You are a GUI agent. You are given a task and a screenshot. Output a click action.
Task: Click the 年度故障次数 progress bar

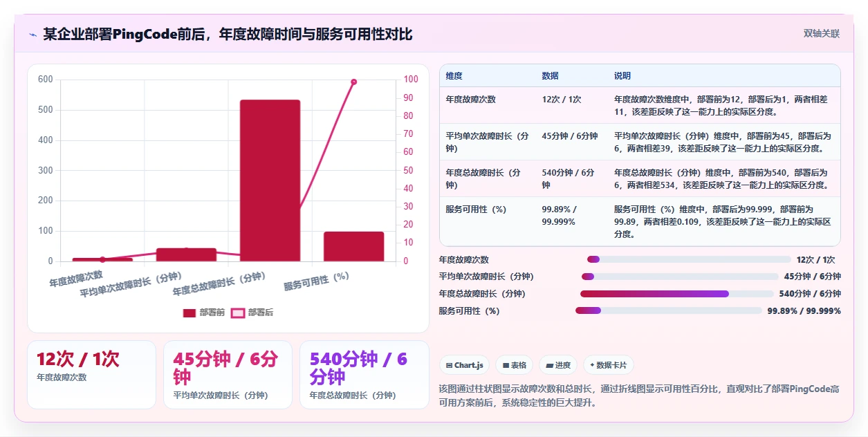(x=689, y=259)
